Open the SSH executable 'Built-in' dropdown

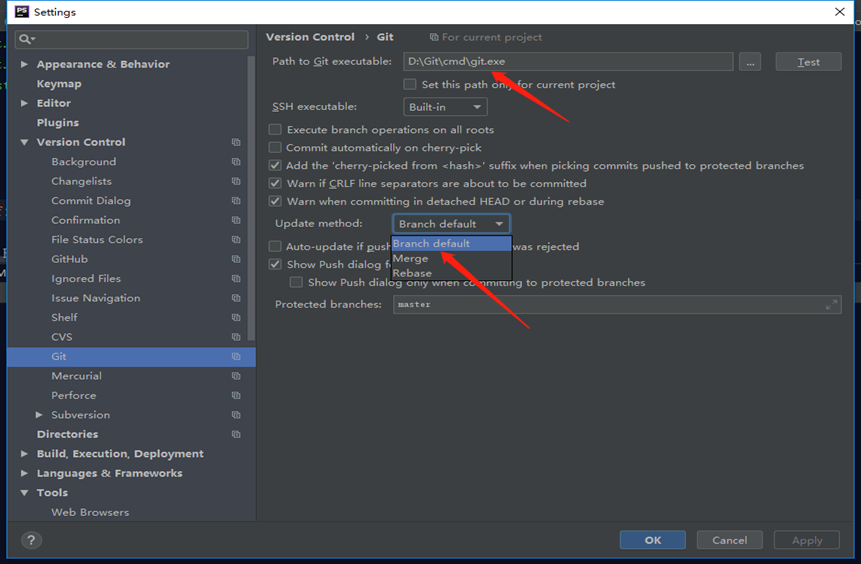point(445,107)
